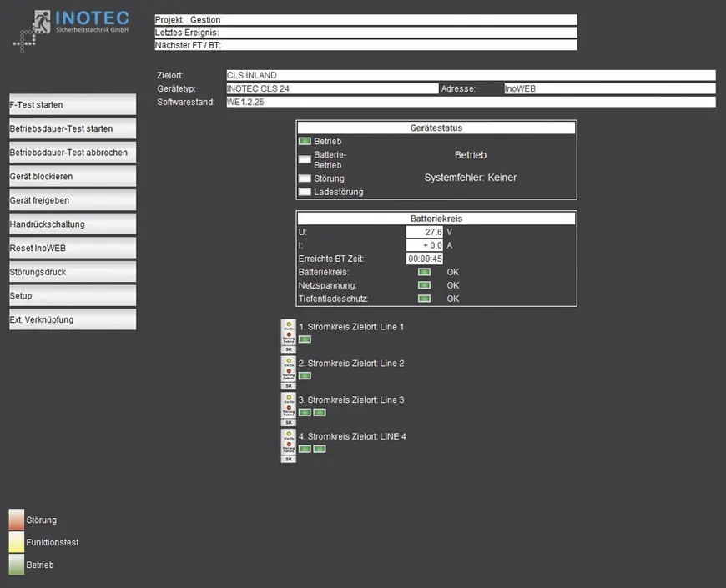Click Reset InoWEB button
726x588 pixels.
click(x=73, y=249)
